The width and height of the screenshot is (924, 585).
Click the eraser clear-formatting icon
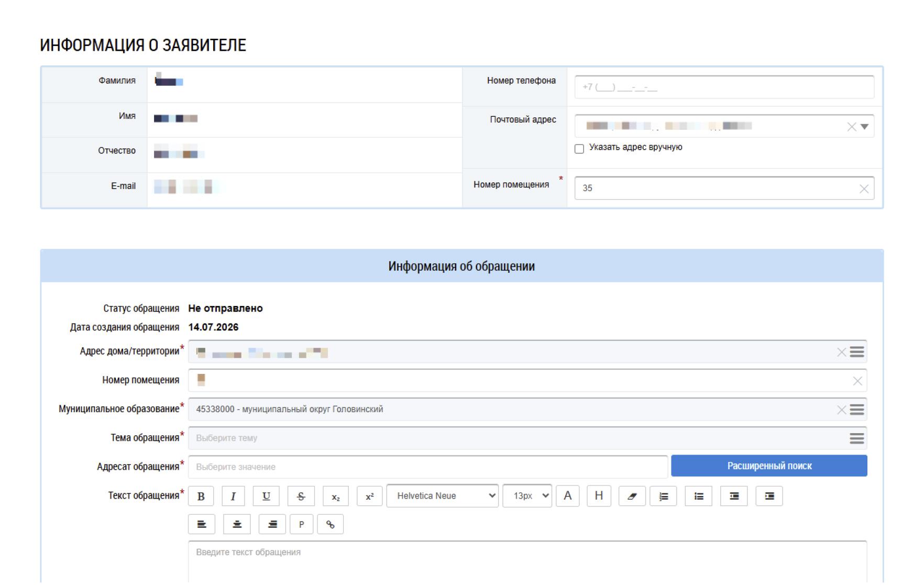click(x=632, y=496)
